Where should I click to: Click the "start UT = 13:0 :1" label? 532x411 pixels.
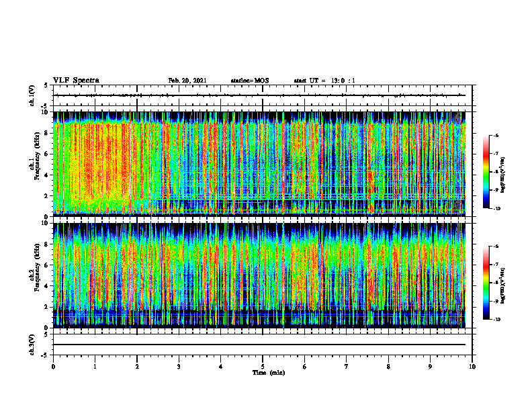click(324, 81)
